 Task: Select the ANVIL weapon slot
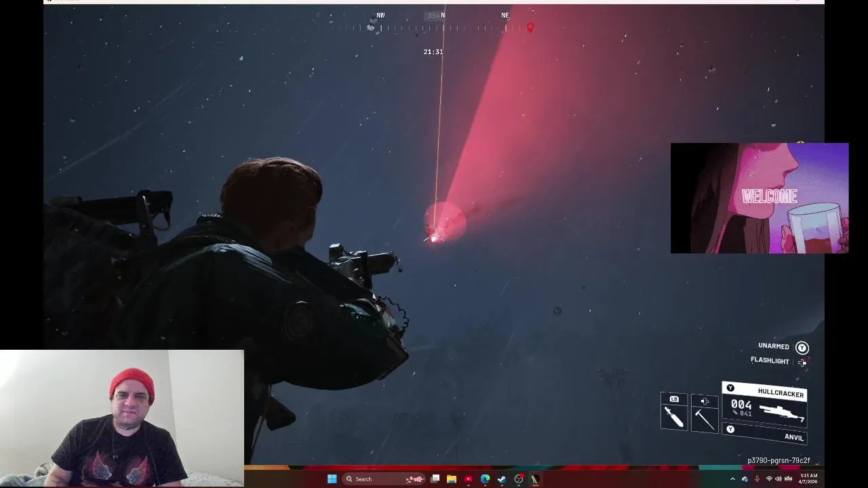[x=764, y=434]
